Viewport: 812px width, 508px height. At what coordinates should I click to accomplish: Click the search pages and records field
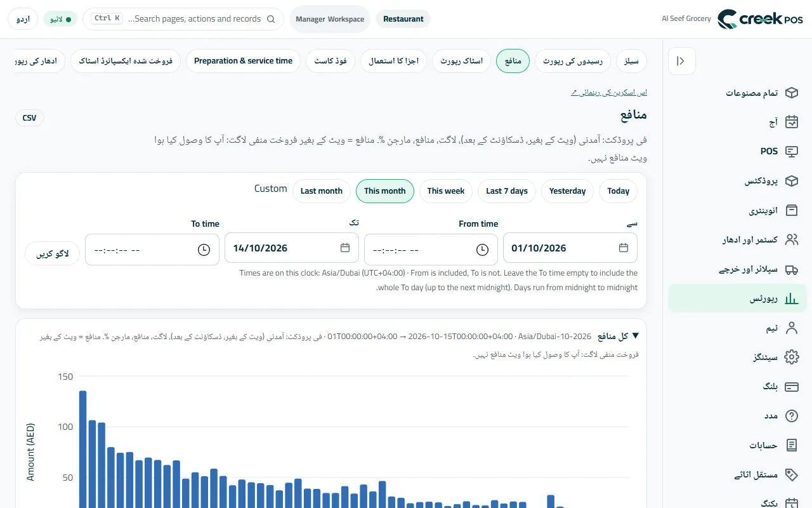pos(183,19)
